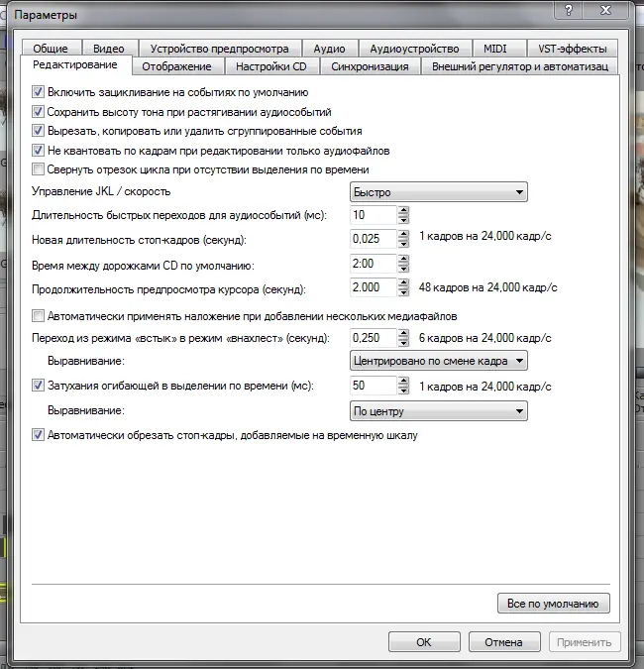Screen dimensions: 644x669
Task: Click the встык-внахлест field 0,250
Action: 374,338
